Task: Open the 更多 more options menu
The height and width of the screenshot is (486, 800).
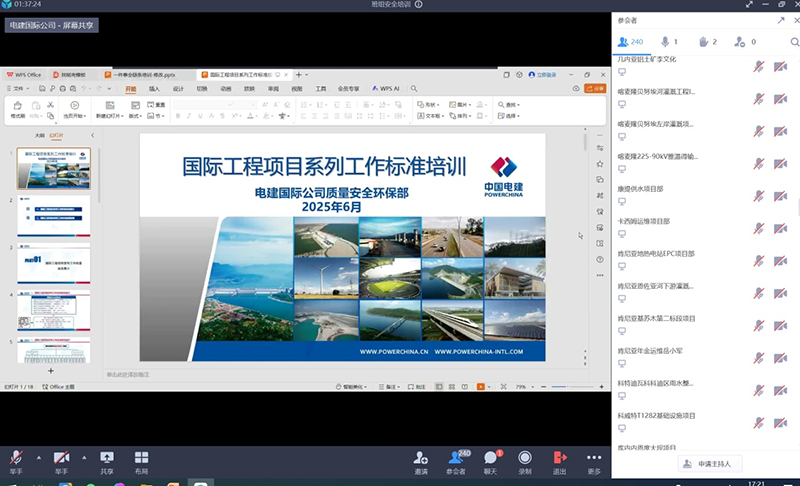Action: pos(594,458)
